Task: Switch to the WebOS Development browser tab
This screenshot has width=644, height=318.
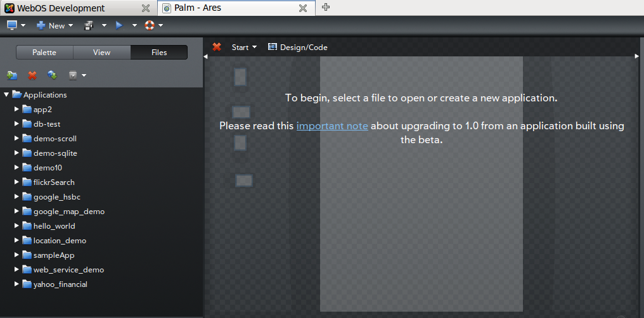Action: point(79,8)
